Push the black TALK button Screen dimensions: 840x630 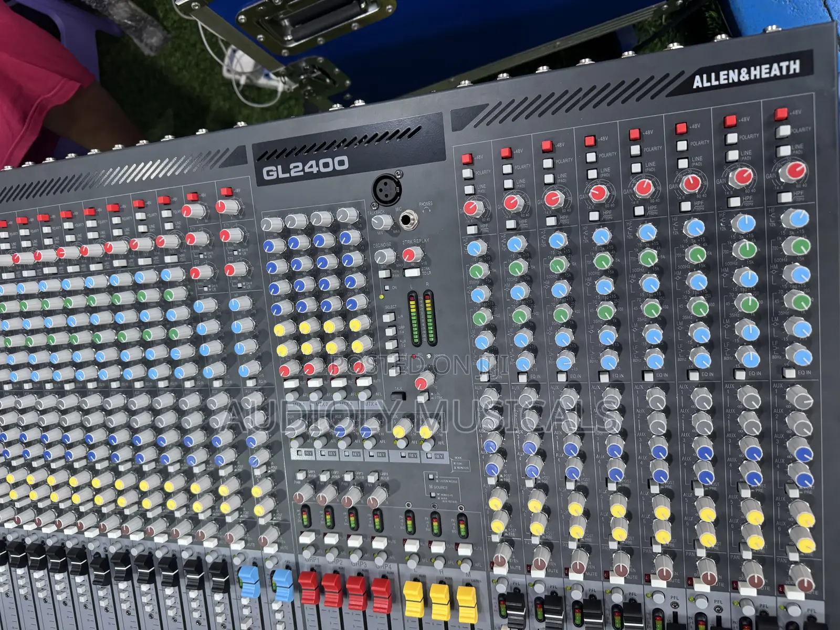[x=398, y=395]
